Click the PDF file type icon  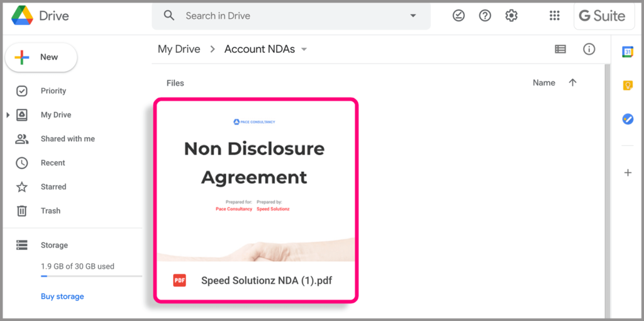pos(179,280)
